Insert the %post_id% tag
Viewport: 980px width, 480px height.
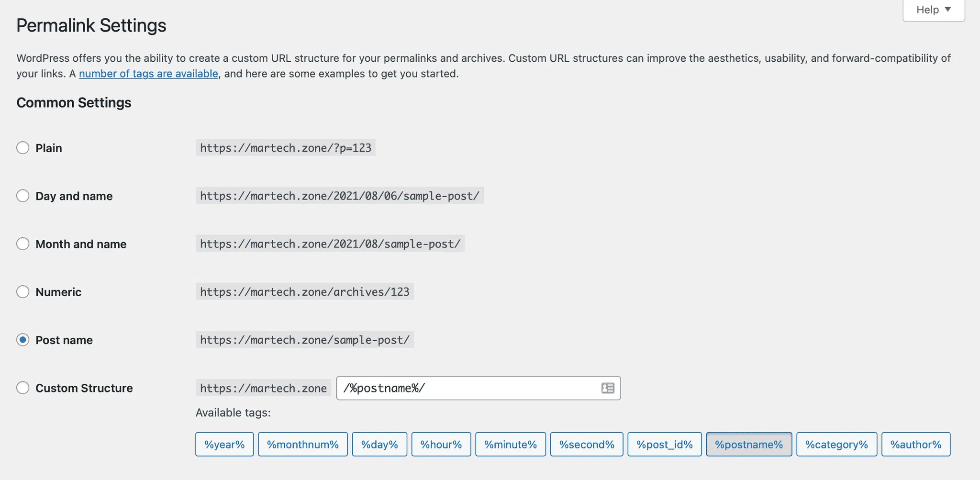(664, 445)
